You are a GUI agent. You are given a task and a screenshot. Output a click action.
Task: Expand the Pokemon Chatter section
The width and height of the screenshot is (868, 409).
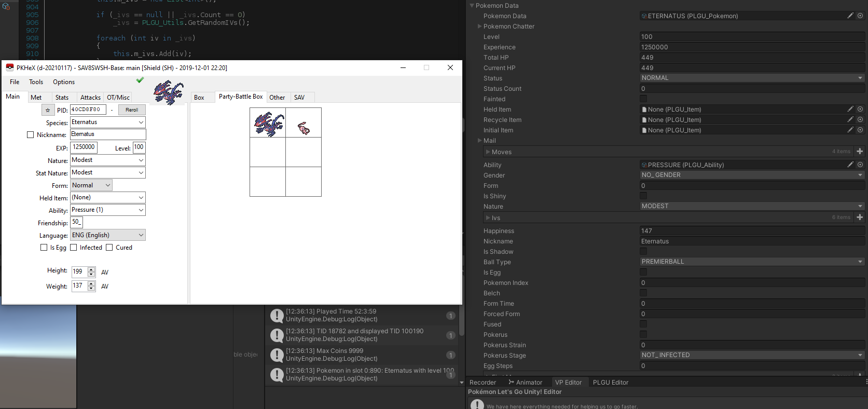(479, 26)
